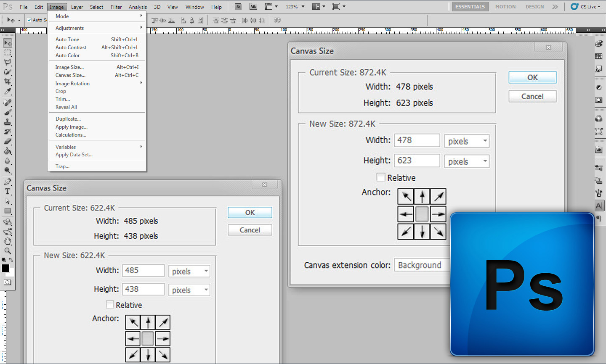The width and height of the screenshot is (606, 364).
Task: Open the Paragraph panel icon
Action: (x=599, y=219)
